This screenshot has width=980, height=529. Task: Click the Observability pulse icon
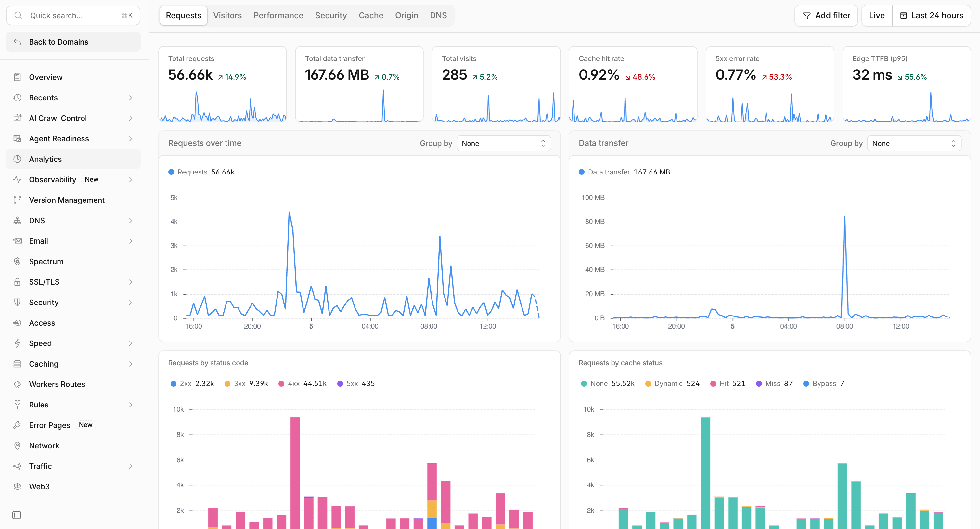click(x=17, y=180)
